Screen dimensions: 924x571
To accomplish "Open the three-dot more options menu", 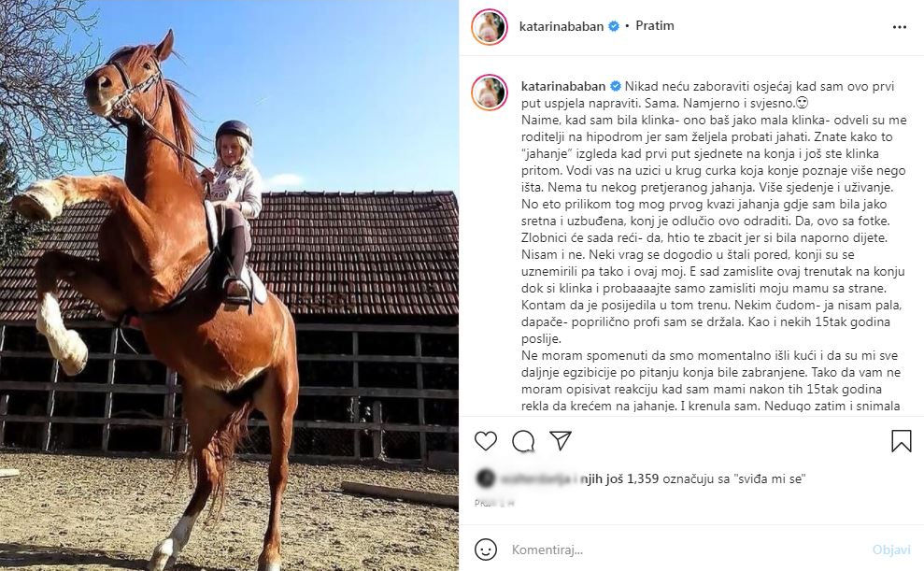I will (900, 27).
